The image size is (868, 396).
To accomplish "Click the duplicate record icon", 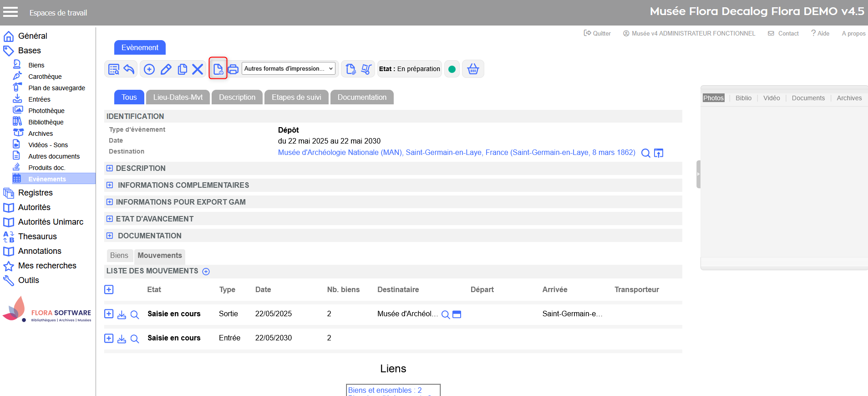I will (182, 69).
